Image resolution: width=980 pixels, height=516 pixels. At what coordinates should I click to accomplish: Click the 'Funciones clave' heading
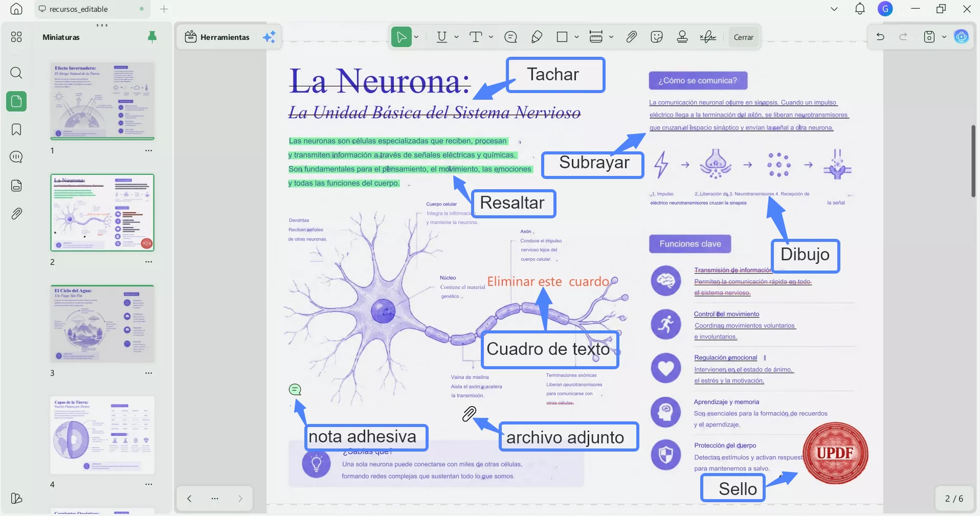pos(690,244)
